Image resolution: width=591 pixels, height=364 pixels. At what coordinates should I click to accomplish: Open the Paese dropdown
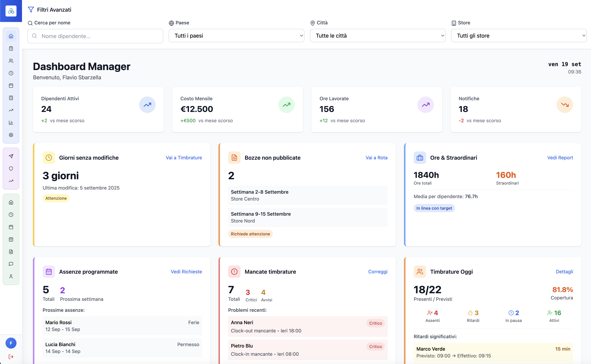point(236,36)
